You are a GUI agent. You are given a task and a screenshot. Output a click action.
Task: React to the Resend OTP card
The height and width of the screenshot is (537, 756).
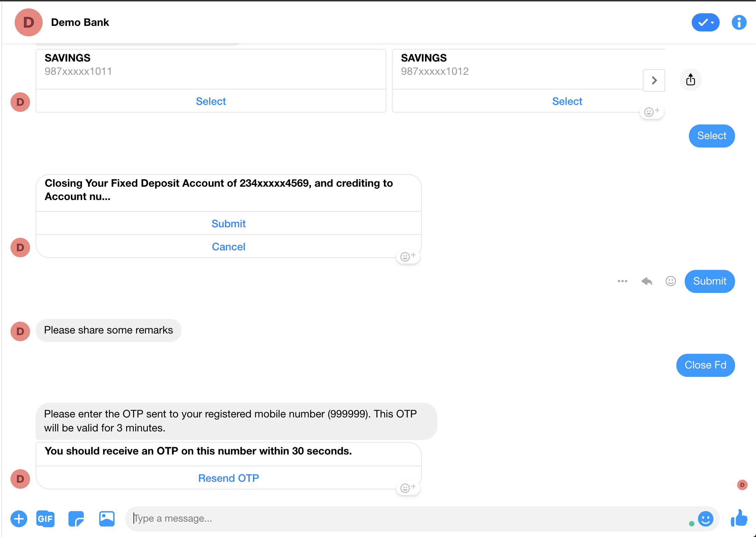tap(408, 488)
